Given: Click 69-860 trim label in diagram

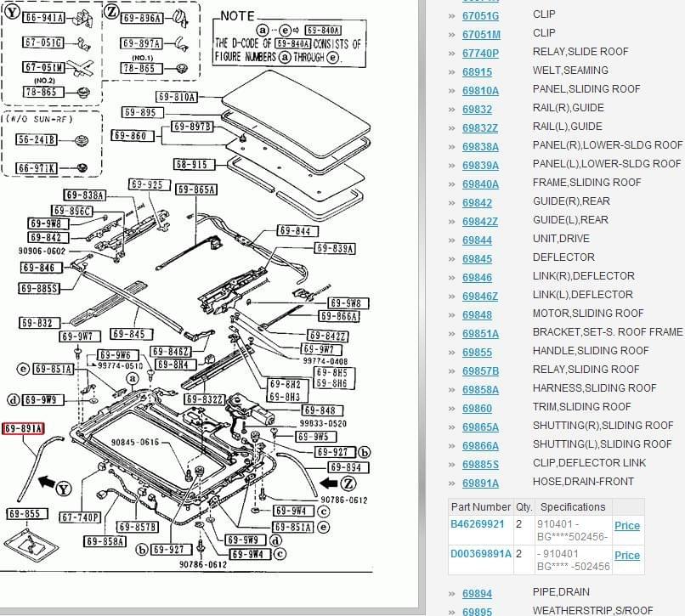Looking at the screenshot, I should 133,136.
